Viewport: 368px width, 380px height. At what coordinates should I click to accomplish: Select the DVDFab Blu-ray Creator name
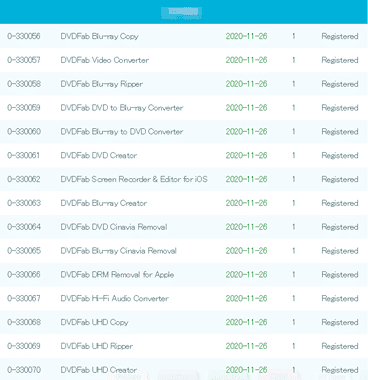click(x=104, y=203)
